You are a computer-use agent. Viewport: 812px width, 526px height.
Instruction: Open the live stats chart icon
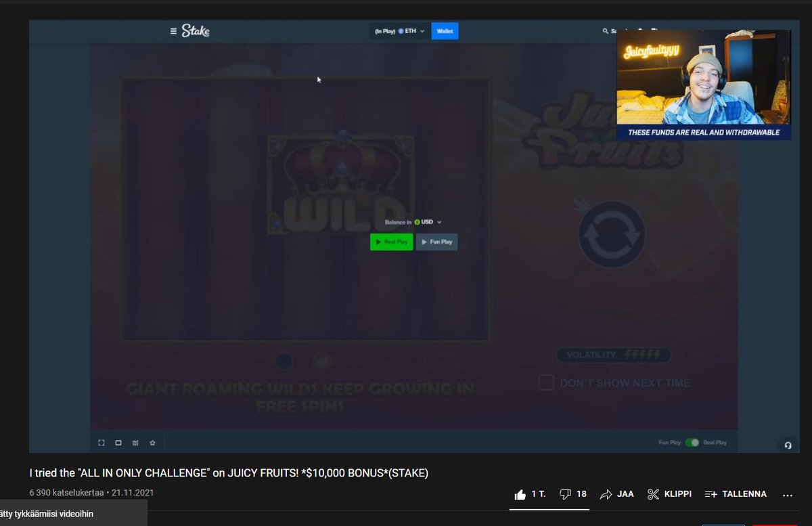[135, 443]
